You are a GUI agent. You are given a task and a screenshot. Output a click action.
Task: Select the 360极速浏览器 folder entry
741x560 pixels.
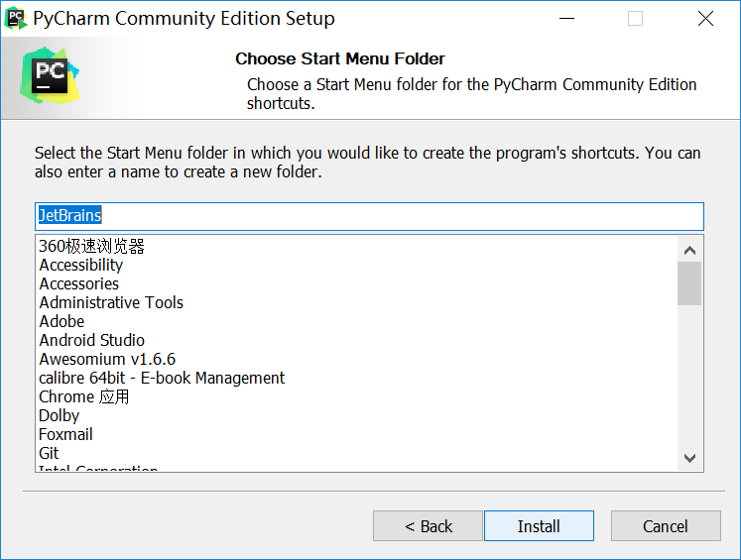point(91,246)
